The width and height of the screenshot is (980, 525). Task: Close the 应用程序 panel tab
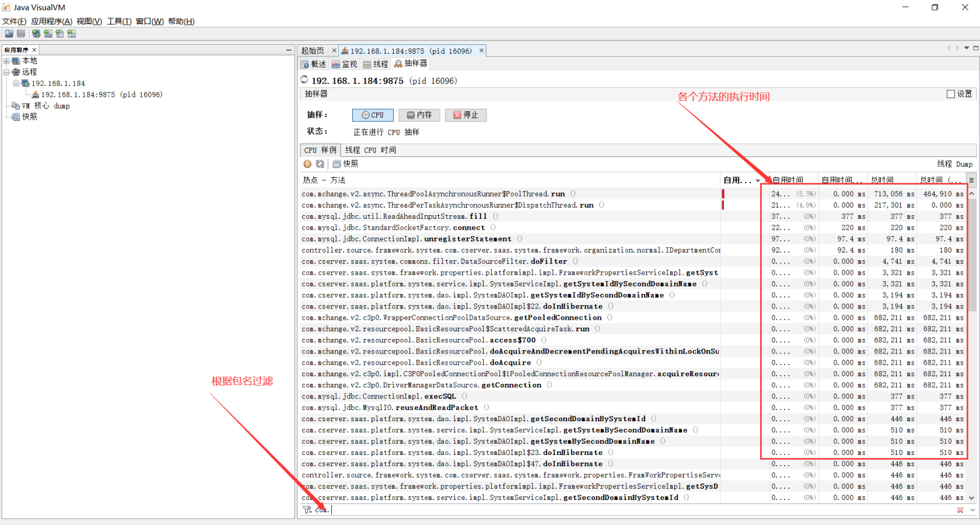[34, 50]
